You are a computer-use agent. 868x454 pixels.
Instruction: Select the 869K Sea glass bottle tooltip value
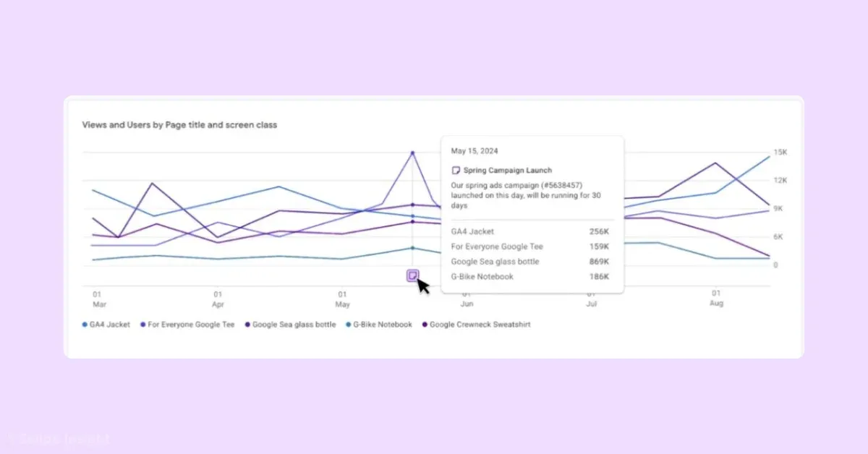pos(599,262)
